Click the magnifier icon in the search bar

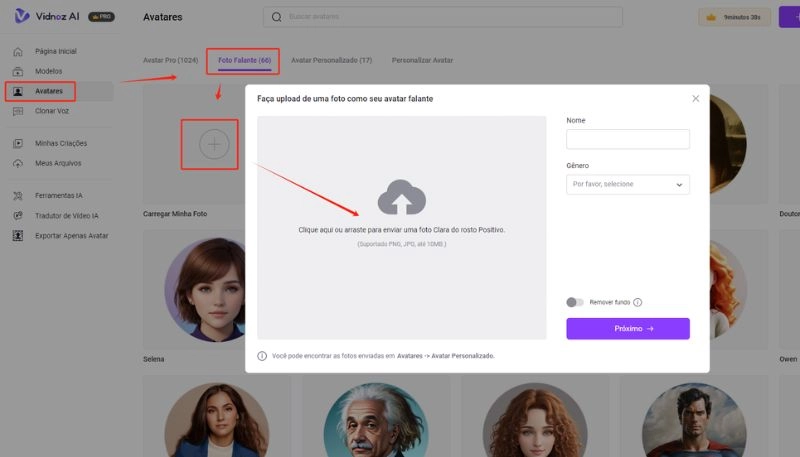[x=277, y=17]
